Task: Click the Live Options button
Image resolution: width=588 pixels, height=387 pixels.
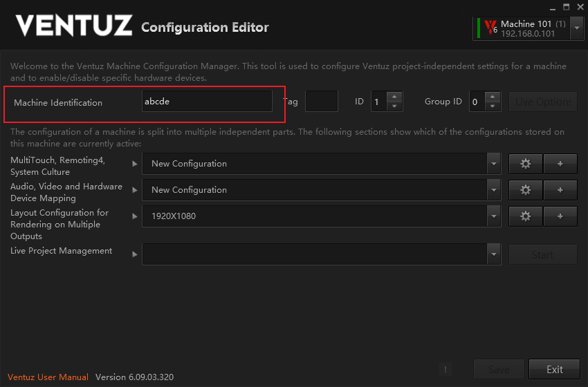Action: [542, 102]
